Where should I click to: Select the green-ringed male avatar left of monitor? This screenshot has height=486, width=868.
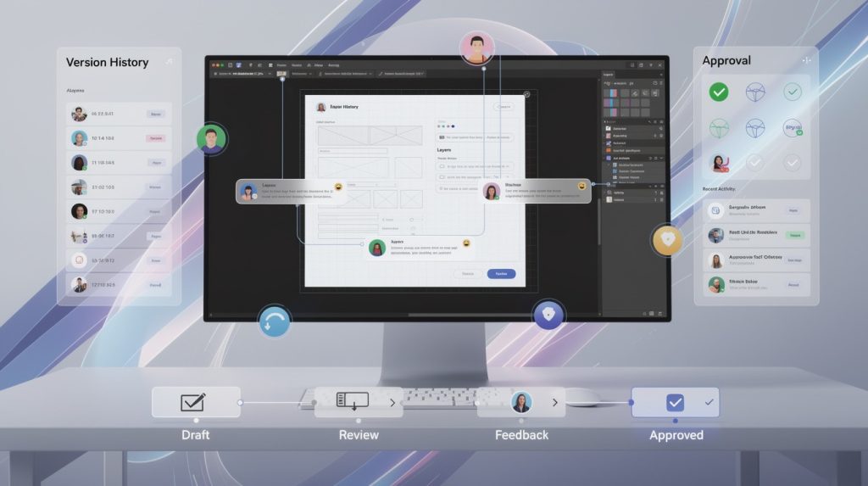point(211,138)
